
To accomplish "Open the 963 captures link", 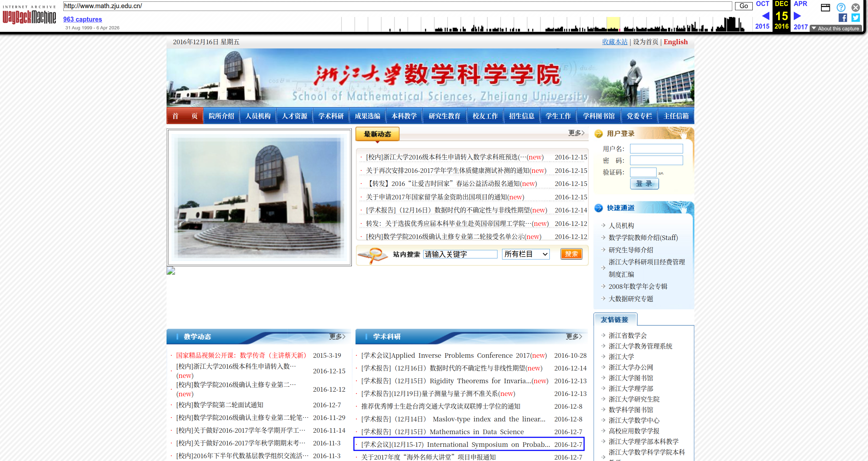I will 82,19.
